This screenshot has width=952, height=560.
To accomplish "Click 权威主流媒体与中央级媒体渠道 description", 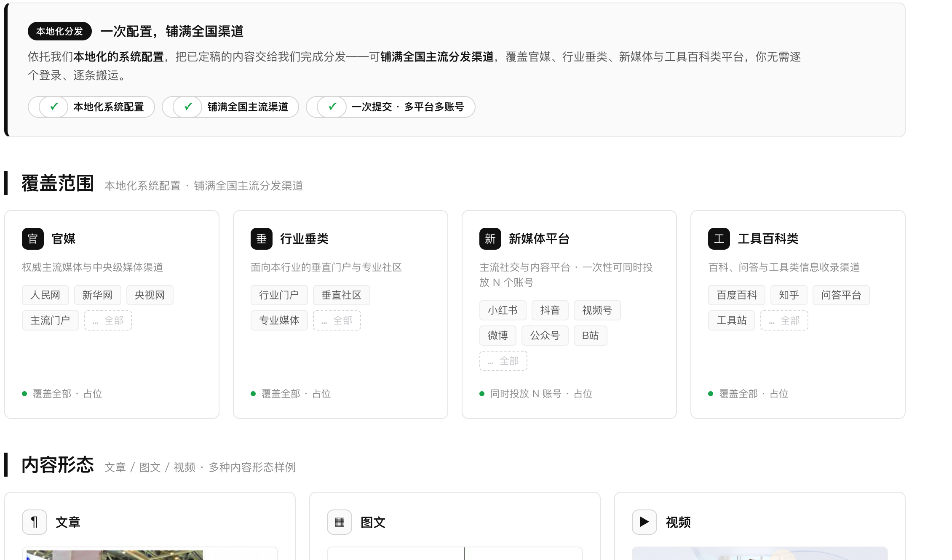I will tap(93, 267).
